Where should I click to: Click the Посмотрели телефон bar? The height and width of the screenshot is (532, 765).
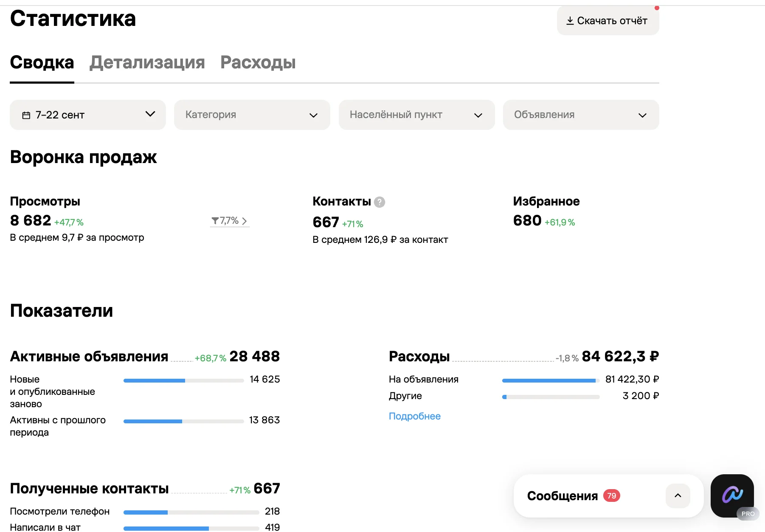click(191, 512)
